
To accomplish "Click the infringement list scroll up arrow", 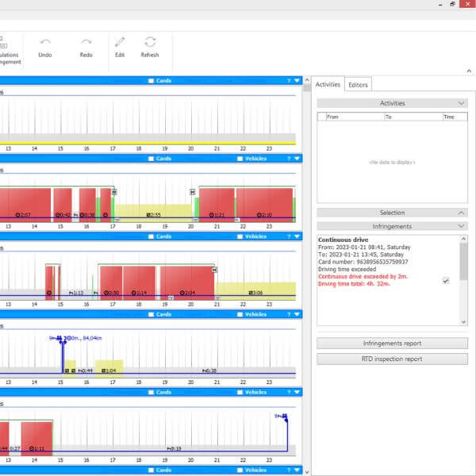I will [x=463, y=239].
